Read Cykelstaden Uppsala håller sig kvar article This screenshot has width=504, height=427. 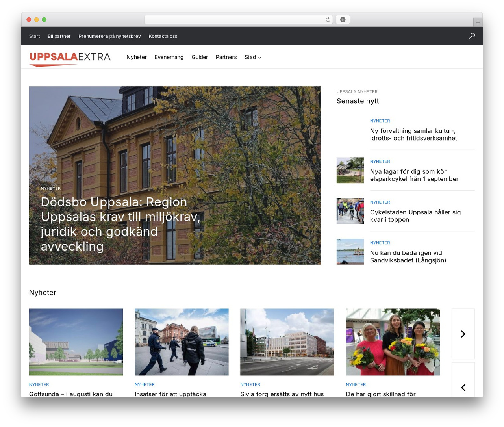pos(415,216)
